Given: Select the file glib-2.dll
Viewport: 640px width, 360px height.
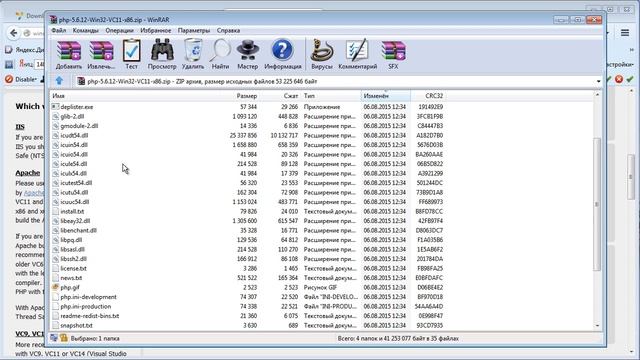Looking at the screenshot, I should 72,116.
